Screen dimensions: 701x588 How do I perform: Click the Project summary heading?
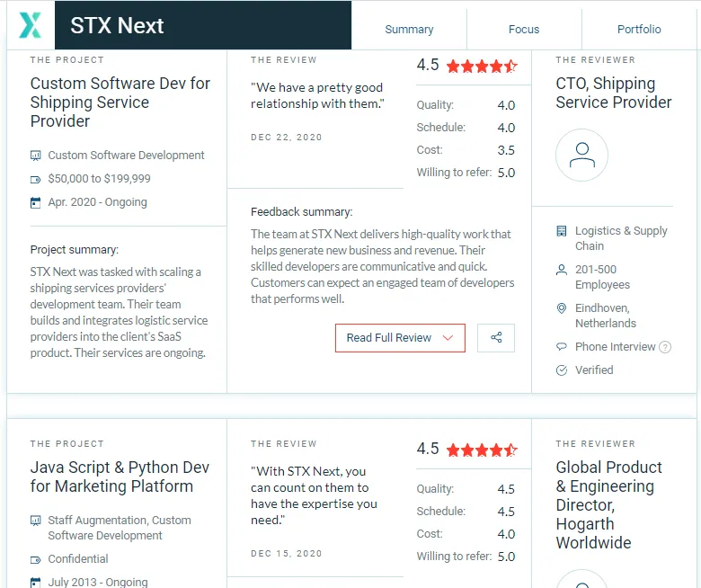tap(75, 250)
